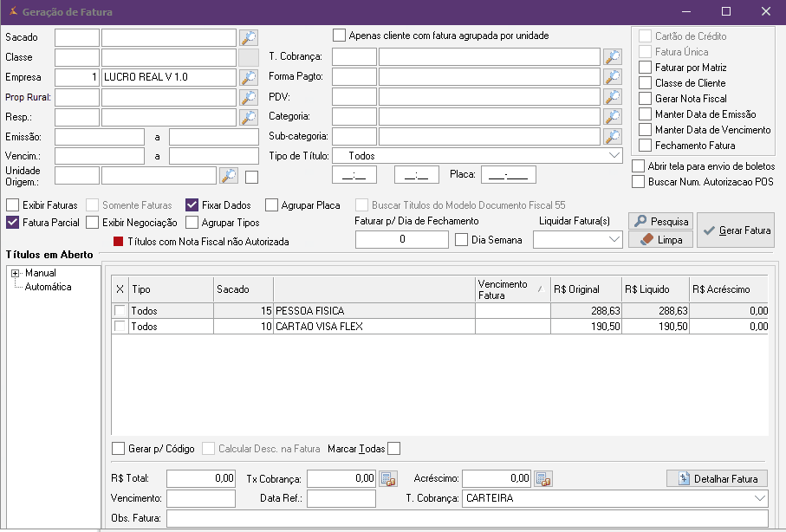Click the Sacado search magnifier icon
The image size is (786, 532).
(249, 37)
